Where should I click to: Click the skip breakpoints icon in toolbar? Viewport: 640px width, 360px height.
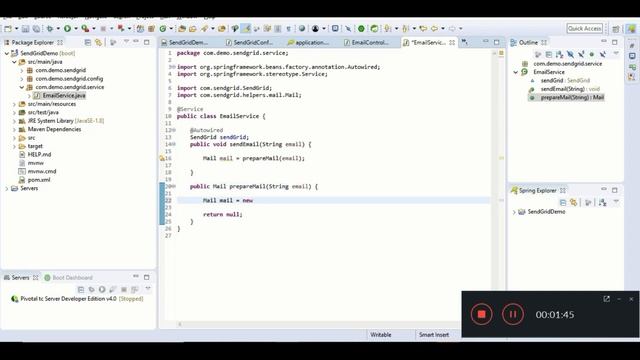tap(348, 29)
